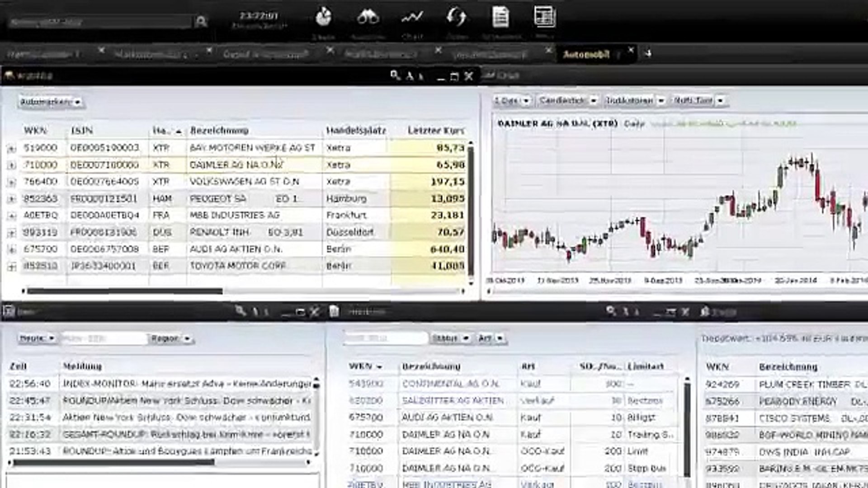This screenshot has height=488, width=868.
Task: Open a new tab with the plus button
Action: click(648, 54)
